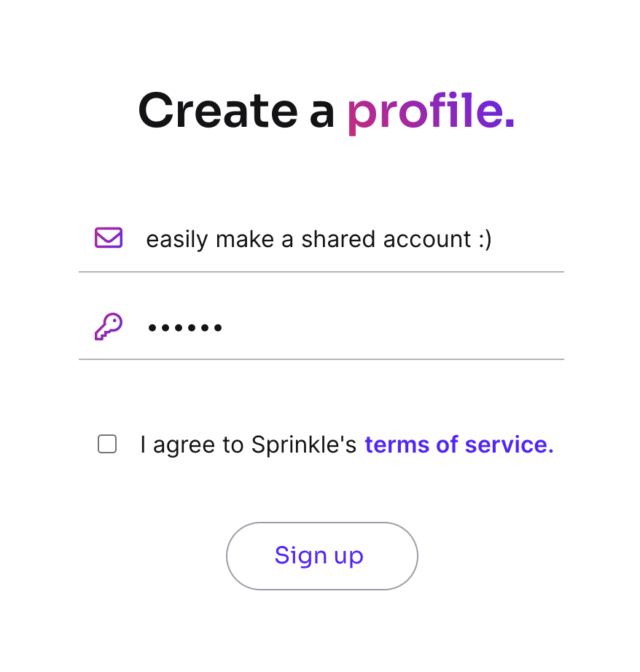Submit the form with Sign up
The height and width of the screenshot is (672, 640).
tap(321, 556)
